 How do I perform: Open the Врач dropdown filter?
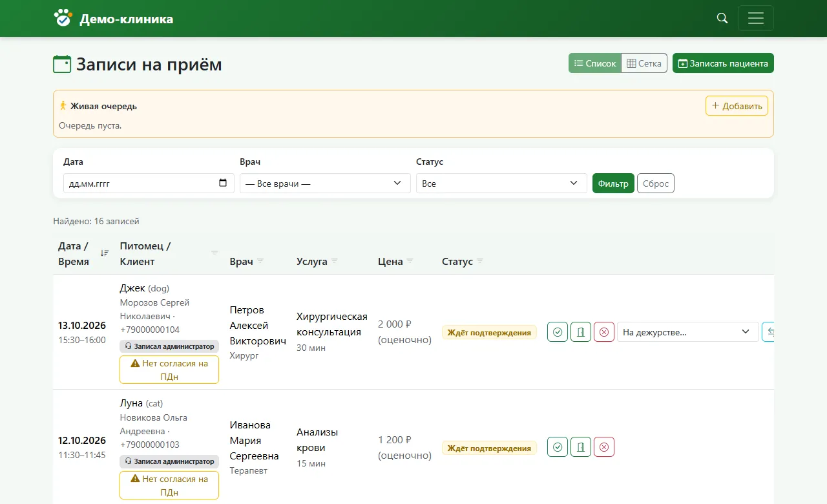[325, 184]
